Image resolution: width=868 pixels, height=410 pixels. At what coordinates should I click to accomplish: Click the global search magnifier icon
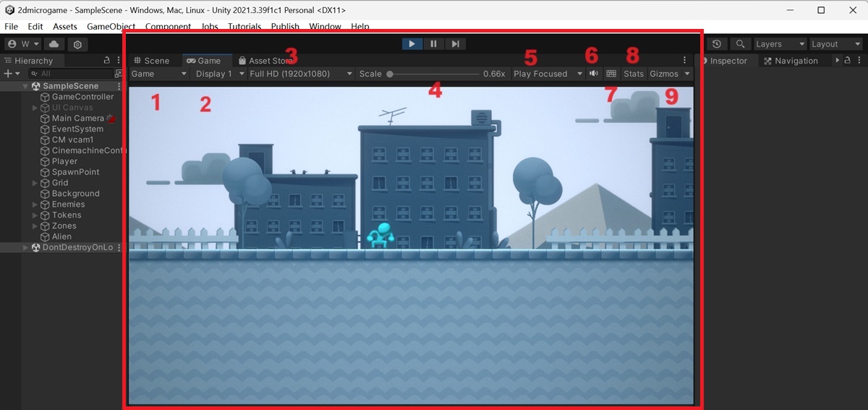point(740,44)
